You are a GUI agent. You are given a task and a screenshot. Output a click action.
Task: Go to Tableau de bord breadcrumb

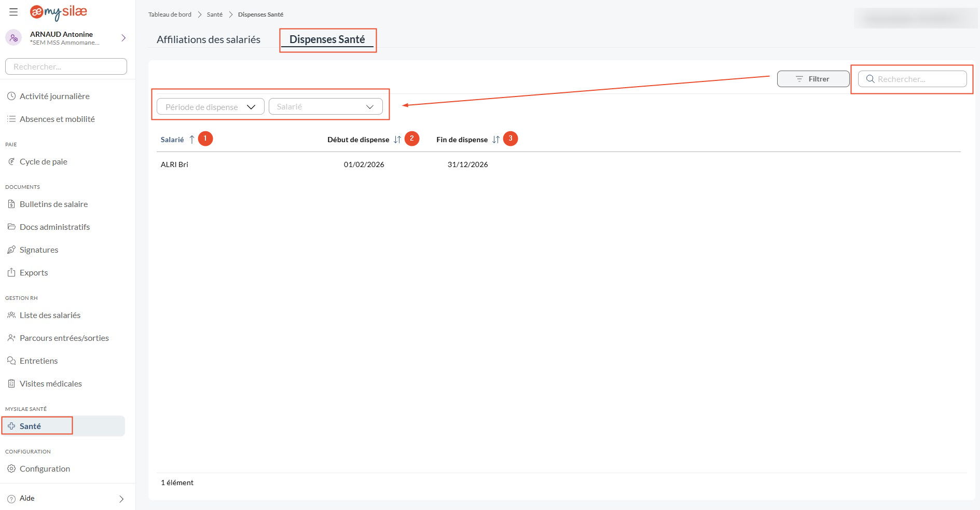pos(170,15)
